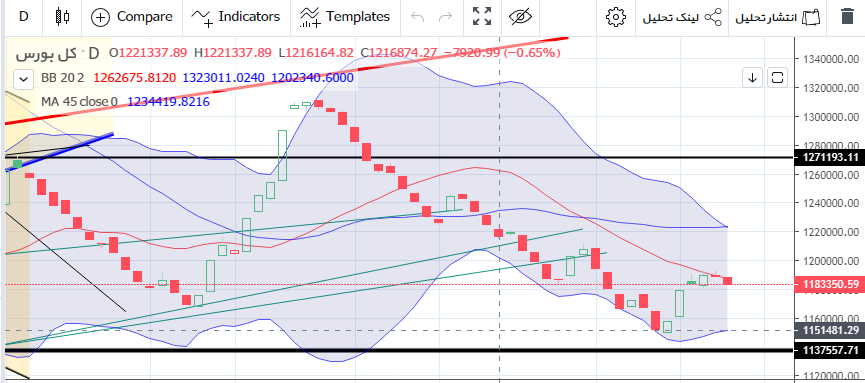Click the کل بورس symbol title
865x383 pixels.
tap(47, 54)
